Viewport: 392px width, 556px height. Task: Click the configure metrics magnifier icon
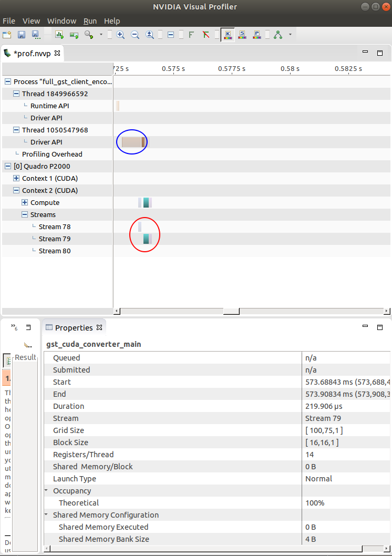[89, 35]
